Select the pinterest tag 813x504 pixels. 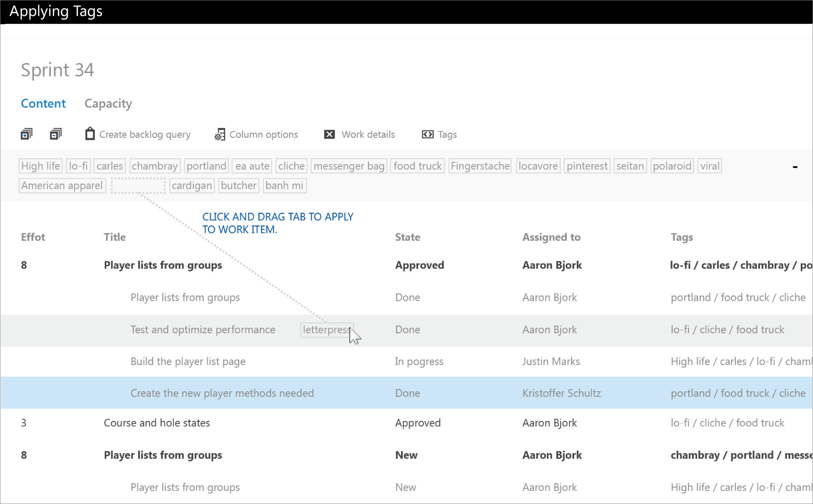(587, 166)
